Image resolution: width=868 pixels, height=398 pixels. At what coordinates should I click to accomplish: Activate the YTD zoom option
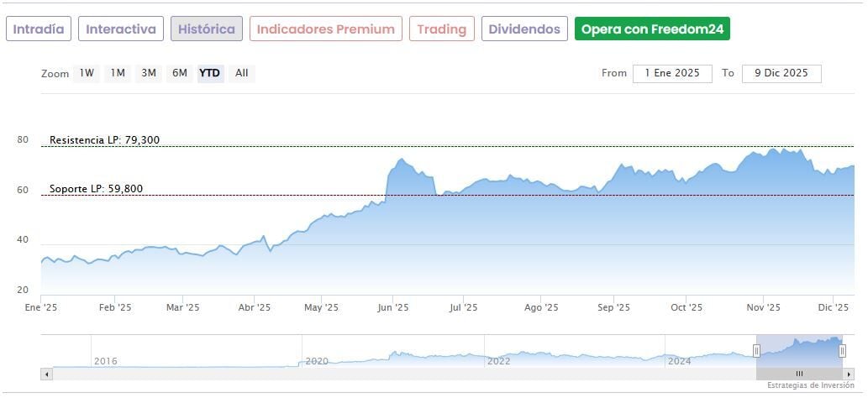(210, 73)
